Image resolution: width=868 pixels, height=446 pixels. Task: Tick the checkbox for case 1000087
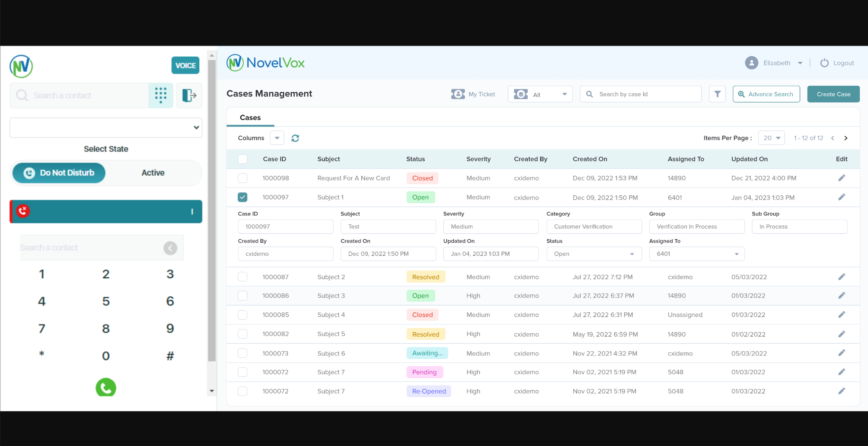(x=242, y=277)
